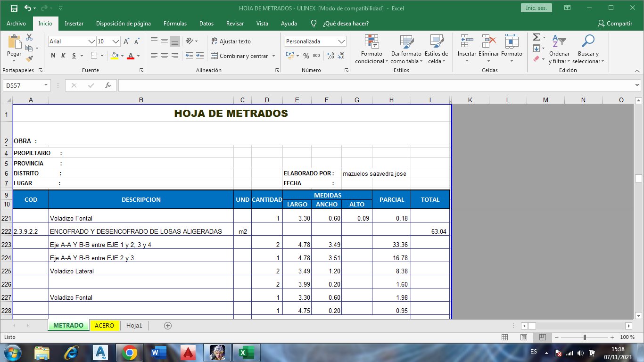
Task: Click the Compartir share button
Action: pyautogui.click(x=615, y=24)
